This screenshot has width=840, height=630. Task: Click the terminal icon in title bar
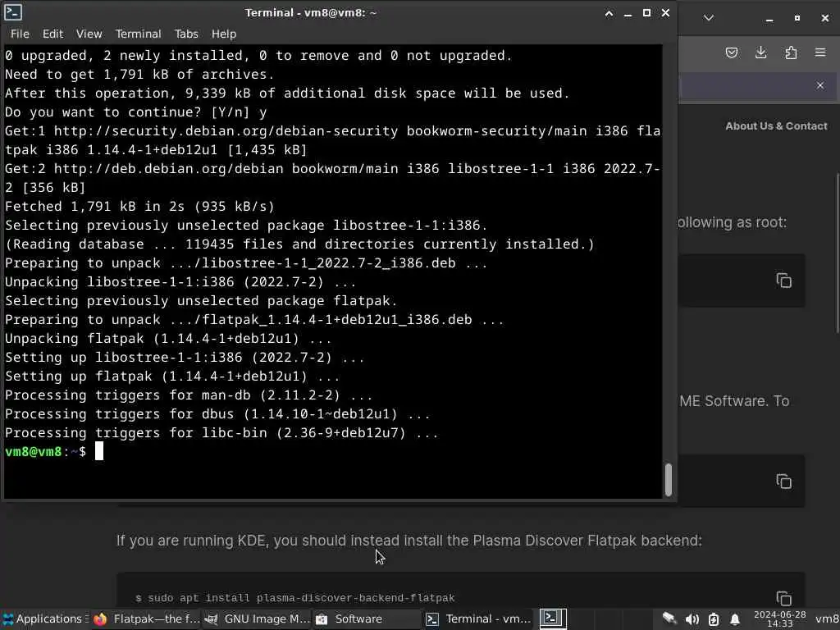(13, 12)
